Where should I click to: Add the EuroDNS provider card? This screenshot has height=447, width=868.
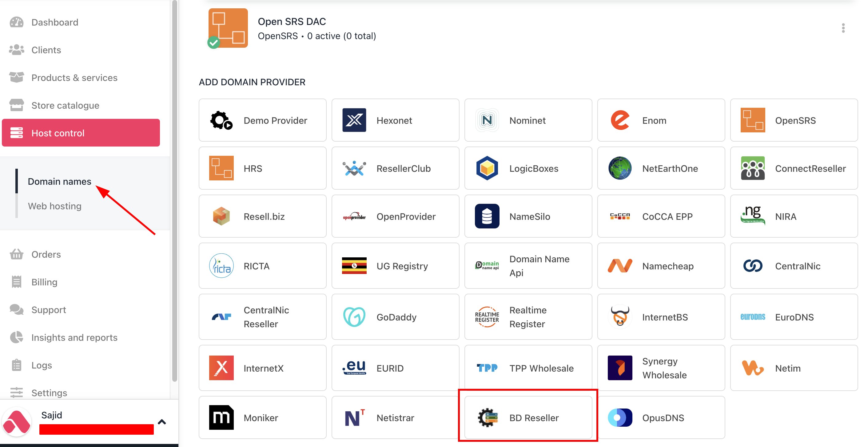[x=794, y=317]
